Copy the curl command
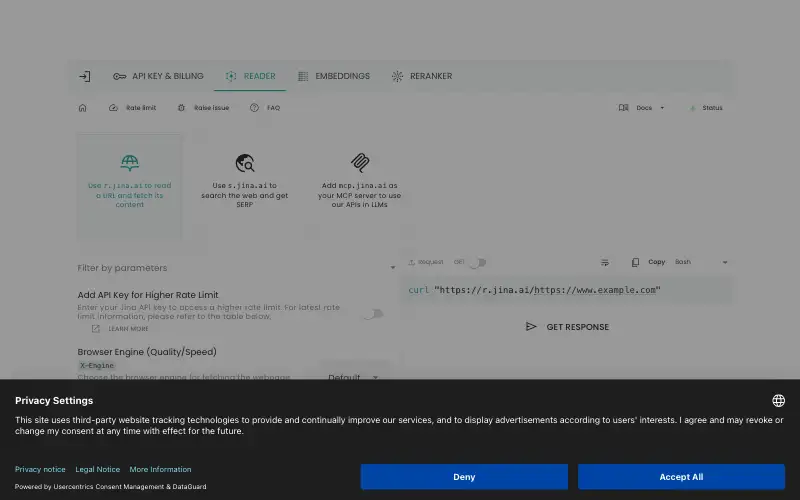This screenshot has width=800, height=500. [x=649, y=262]
